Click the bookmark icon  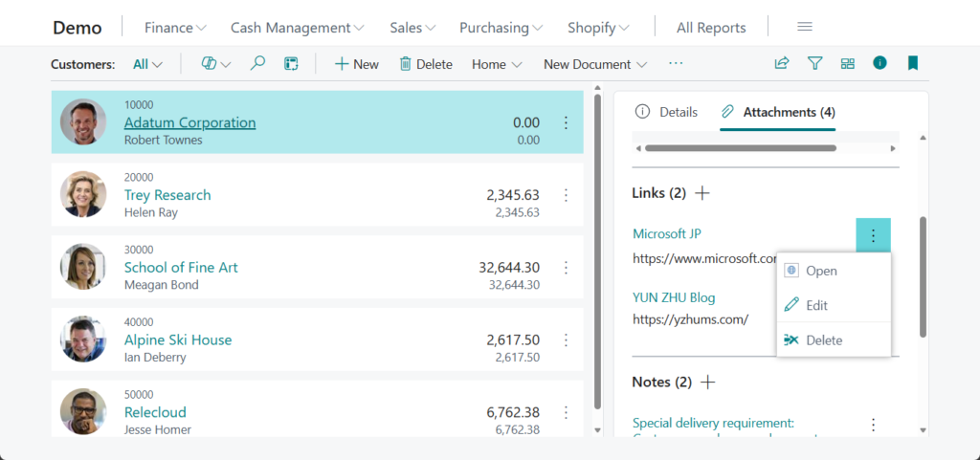[912, 64]
